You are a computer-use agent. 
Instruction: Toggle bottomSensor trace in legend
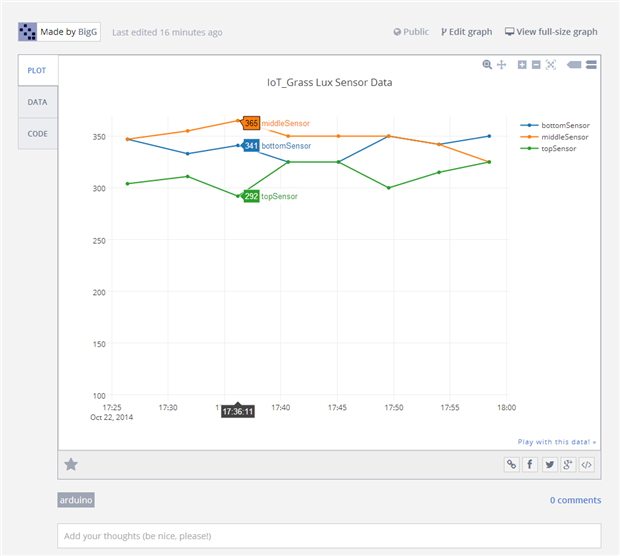pos(561,125)
